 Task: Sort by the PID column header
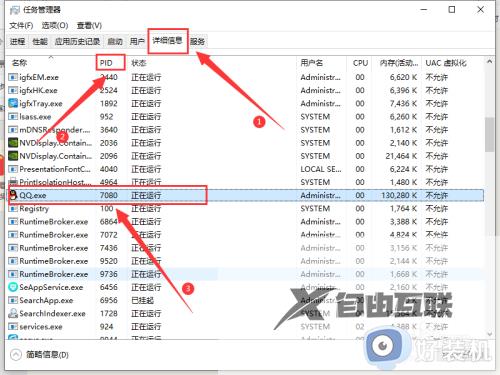(x=111, y=63)
